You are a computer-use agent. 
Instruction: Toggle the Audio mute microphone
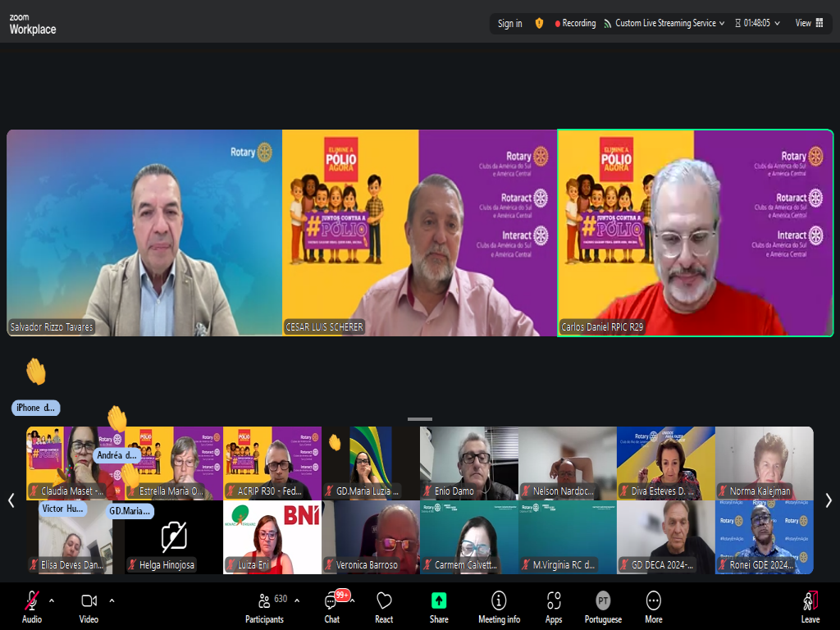32,601
